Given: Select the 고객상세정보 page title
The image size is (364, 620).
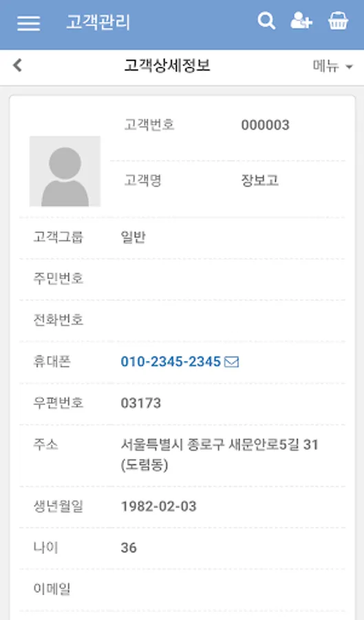Looking at the screenshot, I should [x=167, y=65].
